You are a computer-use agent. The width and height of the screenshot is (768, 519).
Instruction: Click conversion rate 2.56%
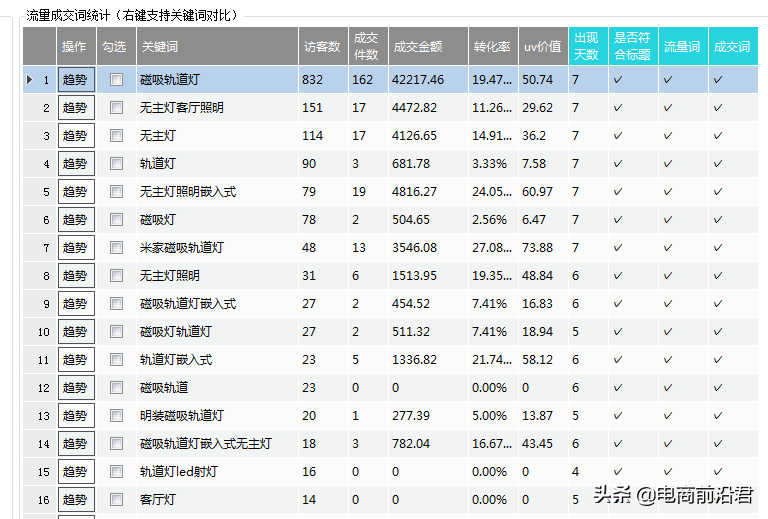pyautogui.click(x=489, y=219)
